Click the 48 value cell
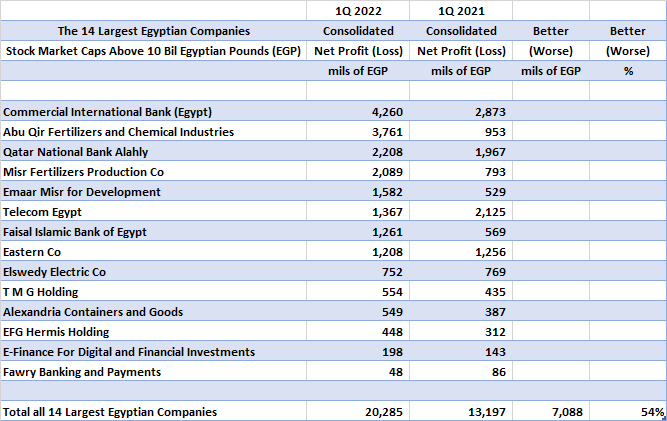Screen dimensions: 667x421 coord(358,371)
